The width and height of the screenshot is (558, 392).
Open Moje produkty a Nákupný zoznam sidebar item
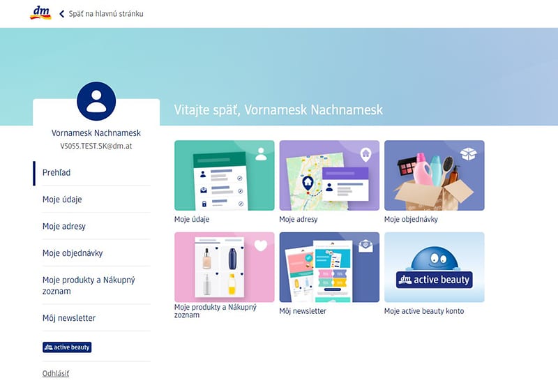pyautogui.click(x=89, y=285)
